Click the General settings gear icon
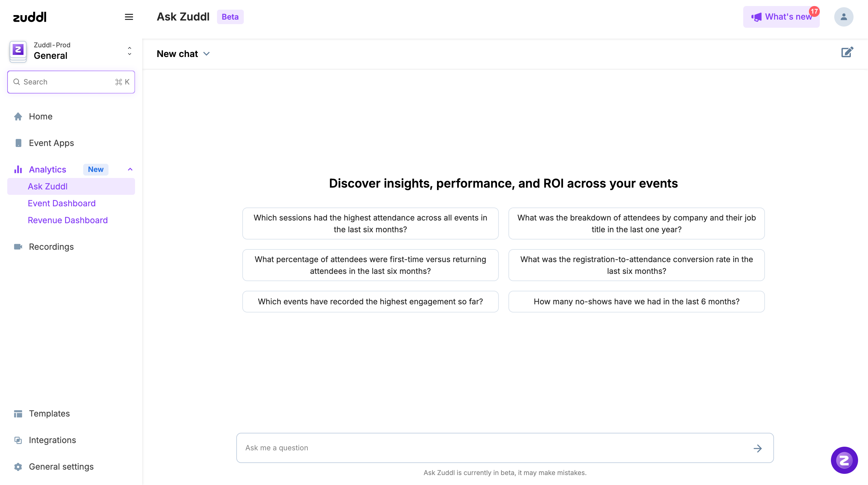Image resolution: width=868 pixels, height=485 pixels. (x=18, y=467)
